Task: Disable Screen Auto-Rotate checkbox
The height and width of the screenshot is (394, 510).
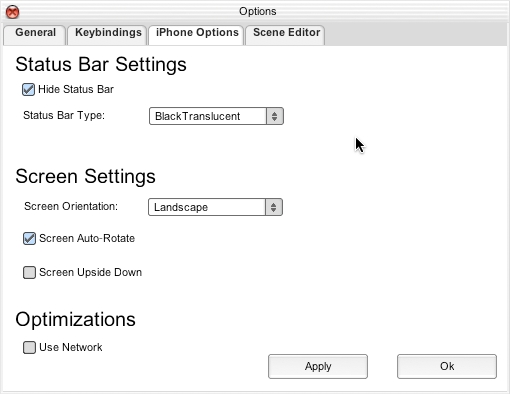Action: point(29,239)
